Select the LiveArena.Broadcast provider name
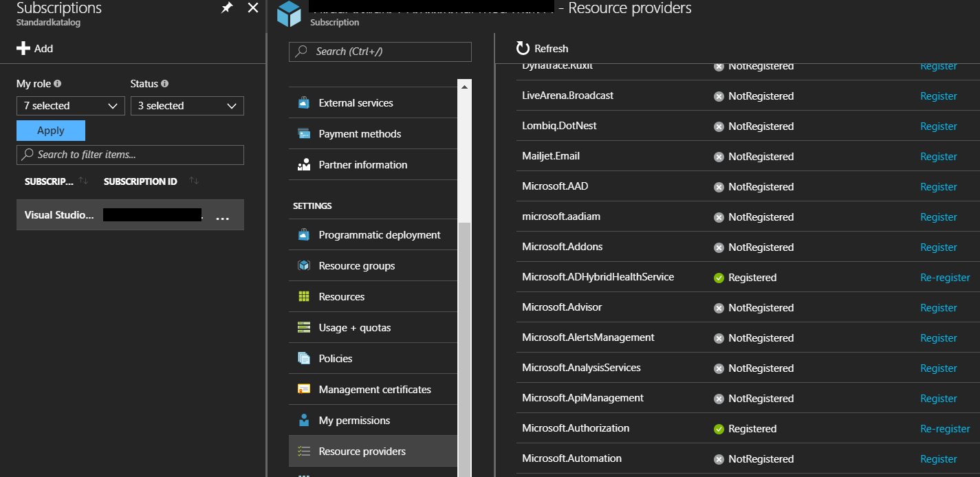980x477 pixels. click(x=567, y=96)
